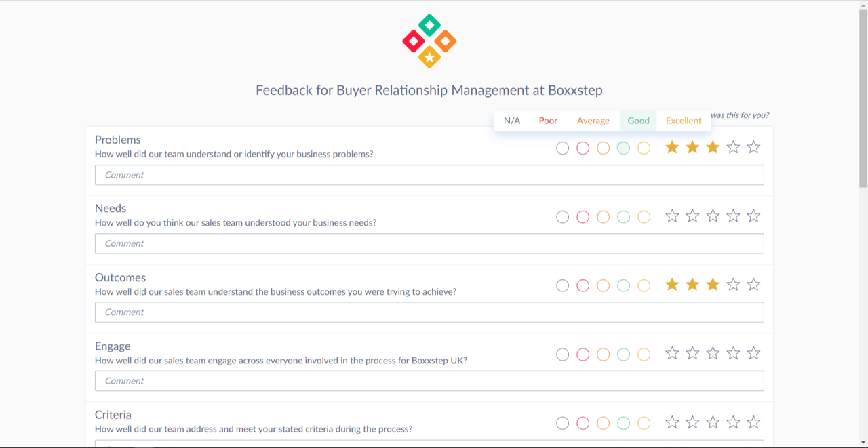Select the green Good radio for Outcomes
Screen dimensions: 868x448
tap(623, 285)
